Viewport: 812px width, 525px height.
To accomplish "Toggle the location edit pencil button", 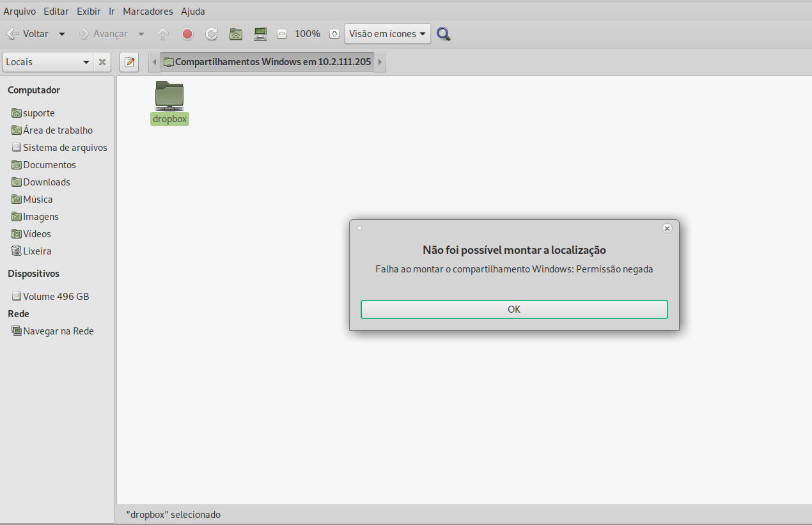I will pos(130,62).
